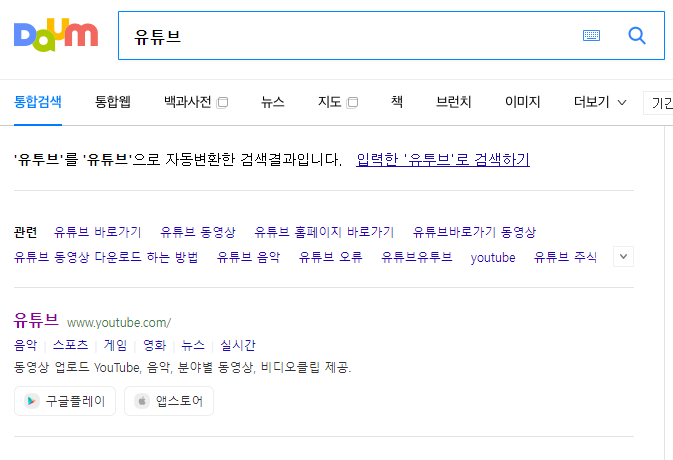Image resolution: width=673 pixels, height=460 pixels.
Task: Open the 백과사전 tab
Action: click(188, 102)
